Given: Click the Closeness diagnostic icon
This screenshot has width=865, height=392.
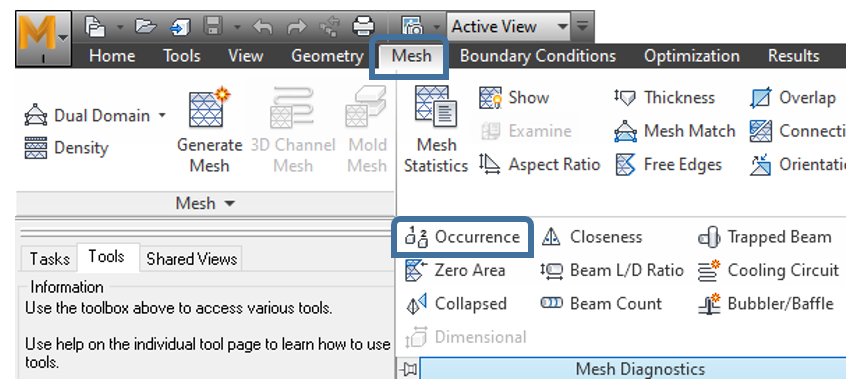Looking at the screenshot, I should [x=550, y=237].
